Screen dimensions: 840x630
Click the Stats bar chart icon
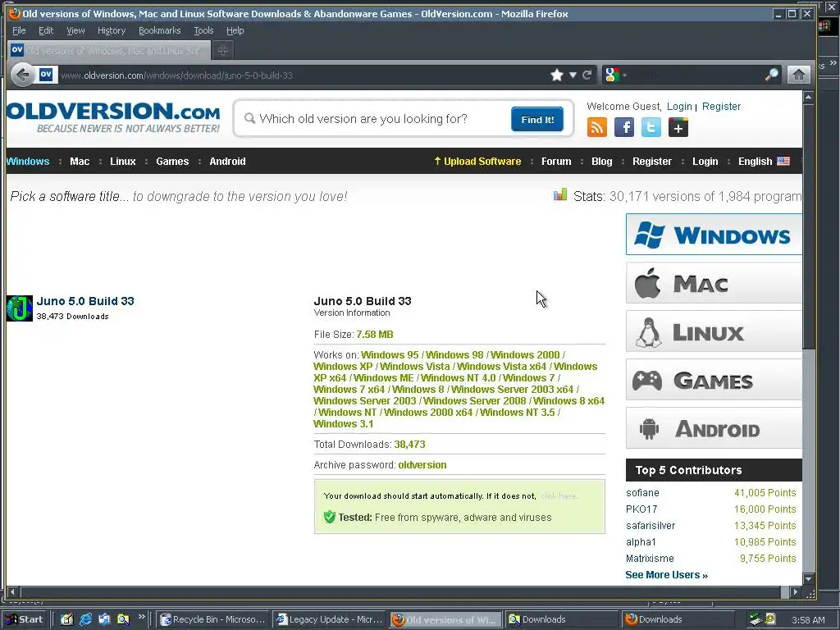560,195
